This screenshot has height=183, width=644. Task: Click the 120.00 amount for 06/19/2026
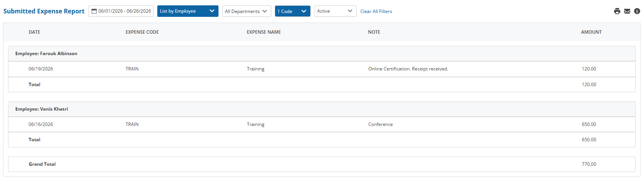coord(589,69)
